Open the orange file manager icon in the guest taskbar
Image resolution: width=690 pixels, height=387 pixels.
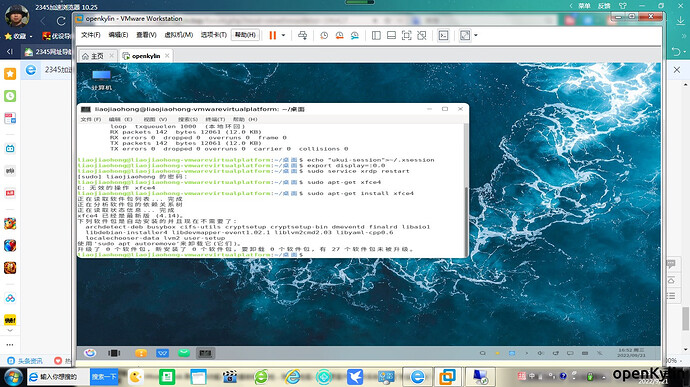(x=141, y=353)
